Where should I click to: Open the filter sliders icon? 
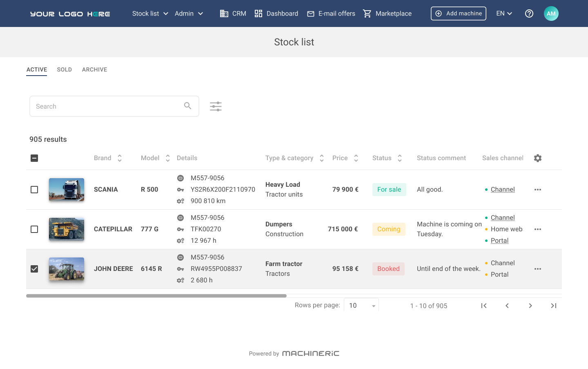pos(216,107)
